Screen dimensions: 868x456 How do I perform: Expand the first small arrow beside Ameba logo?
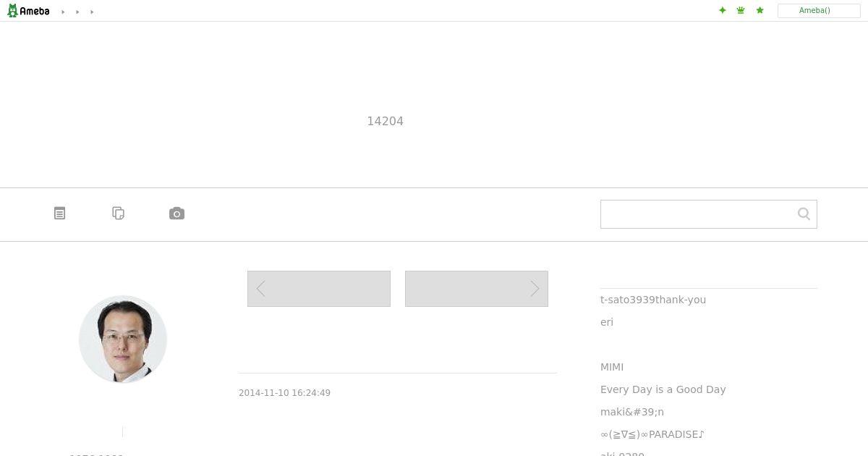(x=63, y=12)
